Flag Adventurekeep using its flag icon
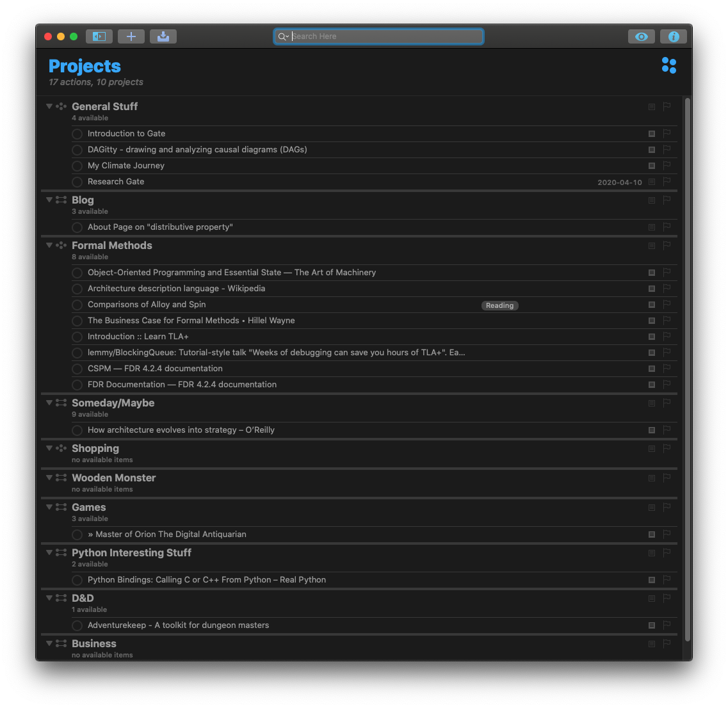 click(666, 625)
